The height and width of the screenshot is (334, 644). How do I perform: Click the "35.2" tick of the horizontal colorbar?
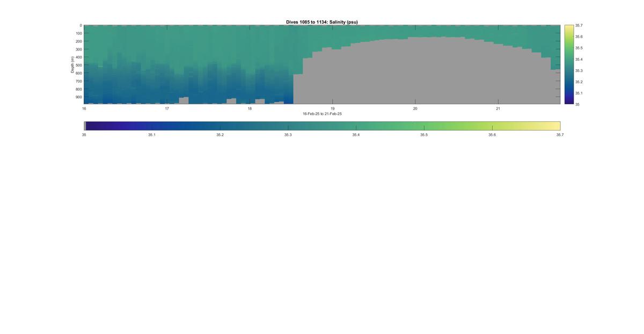[x=220, y=135]
